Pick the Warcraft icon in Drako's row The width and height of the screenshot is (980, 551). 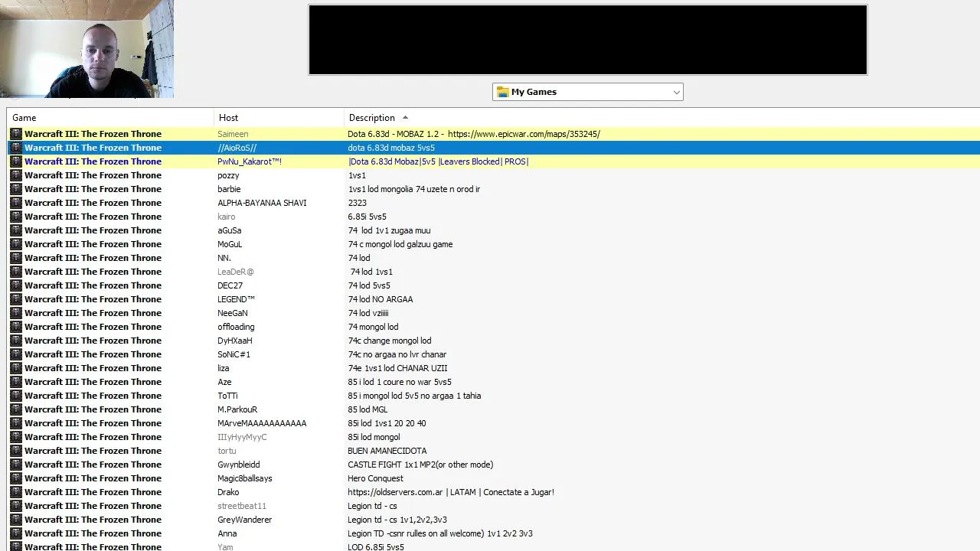[16, 492]
